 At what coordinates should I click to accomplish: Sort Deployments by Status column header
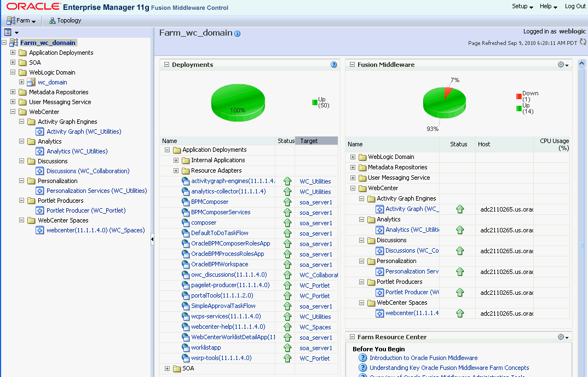click(286, 141)
